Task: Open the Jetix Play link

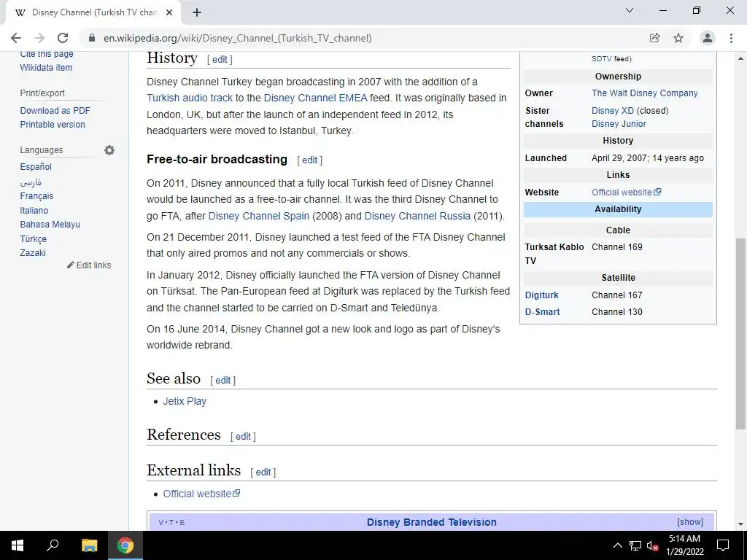Action: [185, 402]
